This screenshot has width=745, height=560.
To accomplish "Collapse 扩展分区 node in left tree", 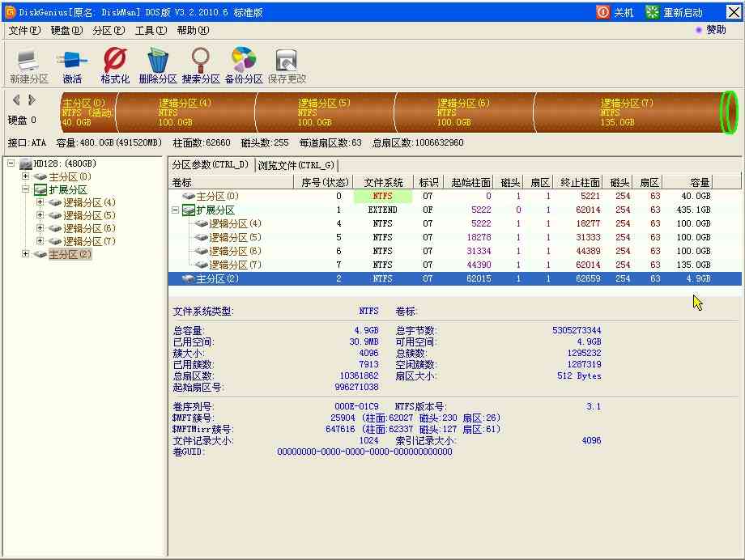I will [26, 189].
